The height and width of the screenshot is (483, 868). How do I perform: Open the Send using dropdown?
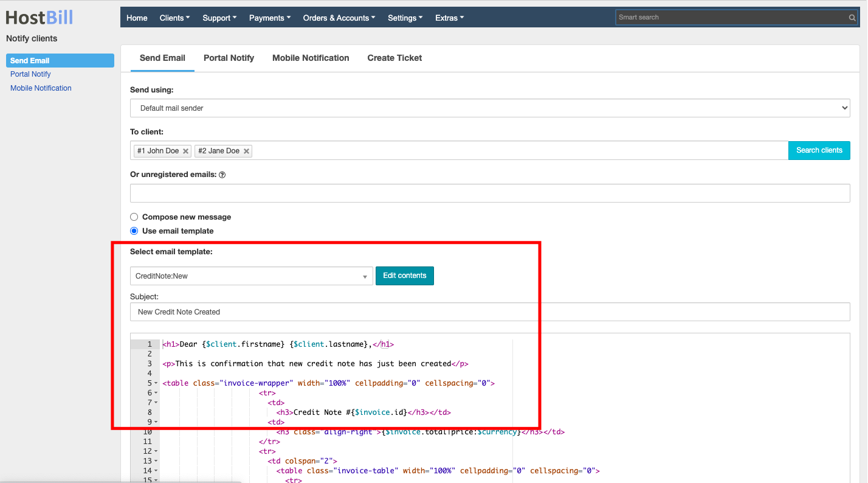point(489,108)
